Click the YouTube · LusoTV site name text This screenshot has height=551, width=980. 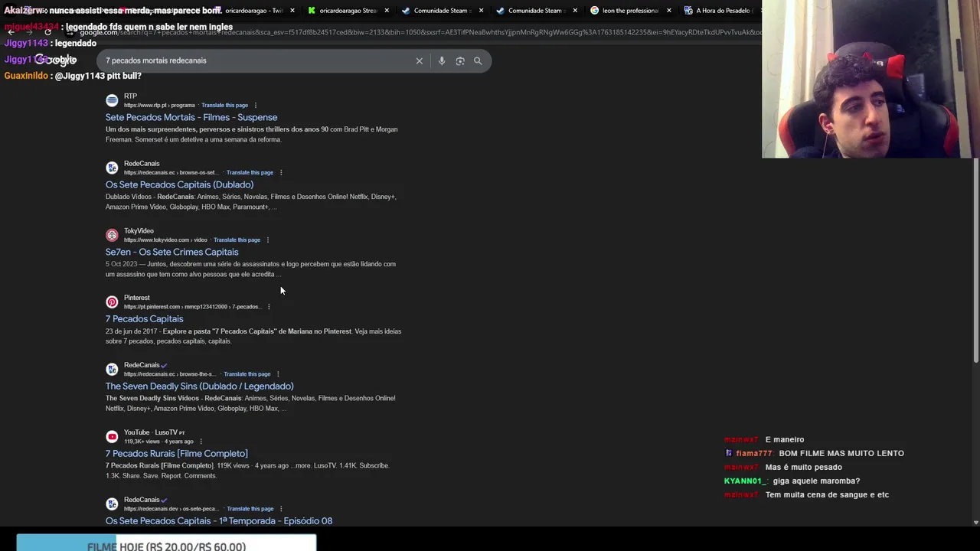pos(154,432)
